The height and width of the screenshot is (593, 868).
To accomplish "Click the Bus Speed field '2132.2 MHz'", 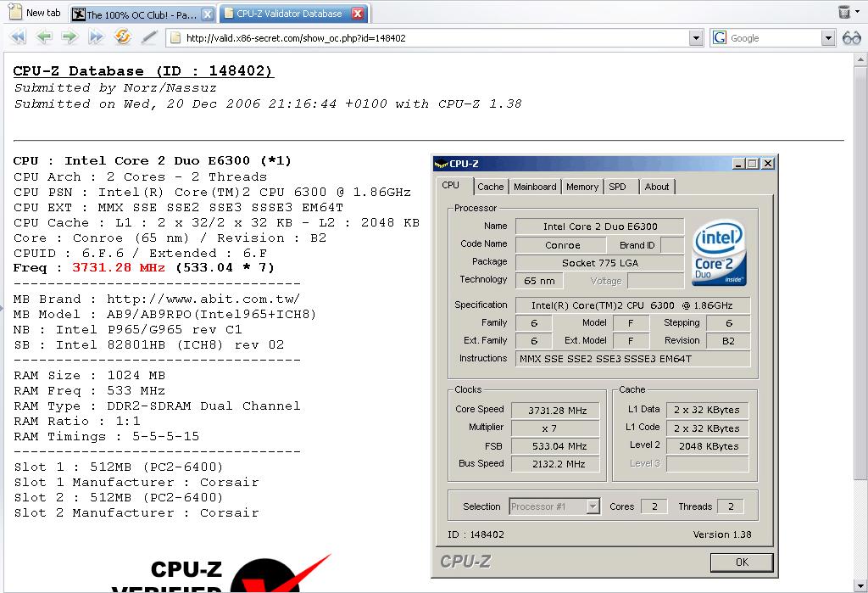I will pyautogui.click(x=556, y=464).
